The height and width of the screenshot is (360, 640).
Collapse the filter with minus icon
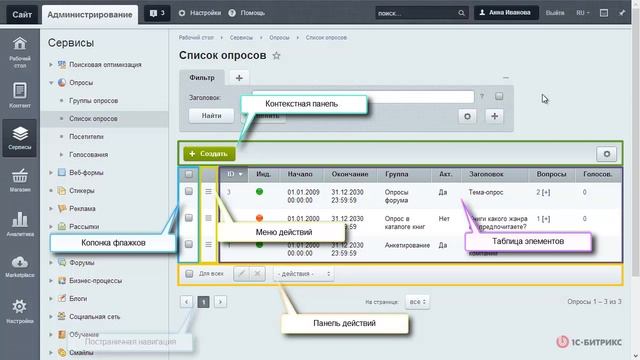point(506,78)
